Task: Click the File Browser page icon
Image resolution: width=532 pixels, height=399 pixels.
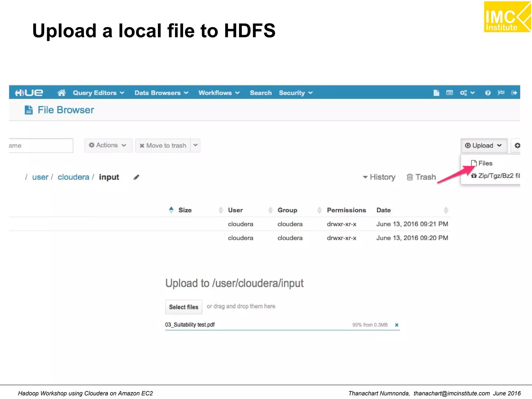Action: (29, 110)
